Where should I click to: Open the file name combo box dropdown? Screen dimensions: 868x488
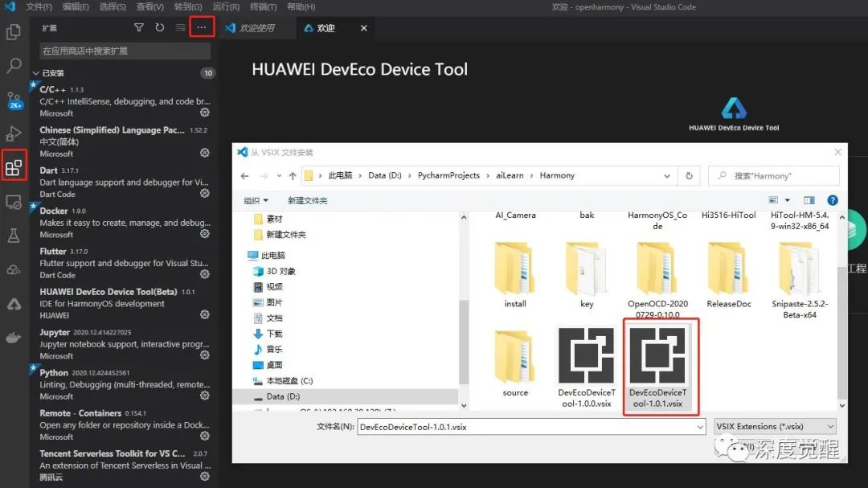point(700,427)
